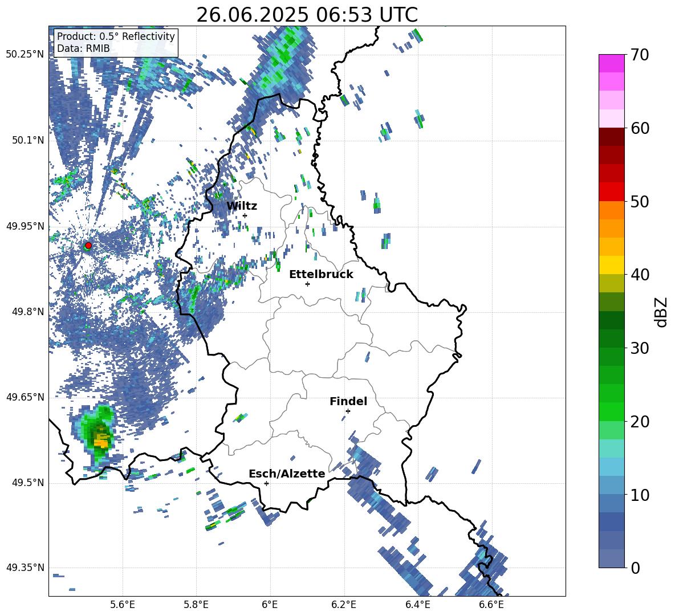The height and width of the screenshot is (616, 675).
Task: Click the magenta top colorbar segment
Action: (612, 63)
